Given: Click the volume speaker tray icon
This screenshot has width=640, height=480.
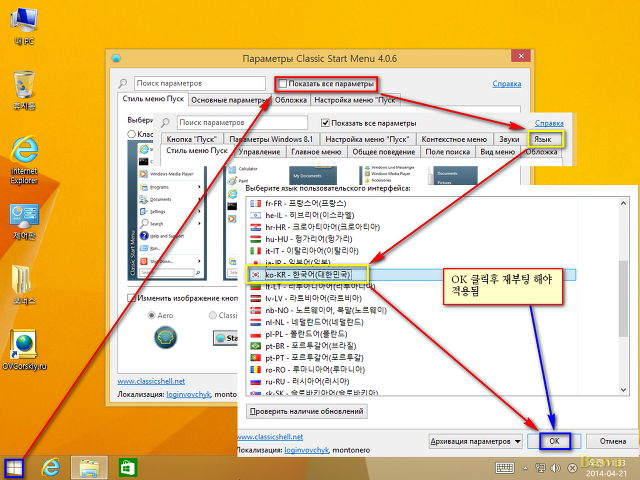Looking at the screenshot, I should coord(555,468).
